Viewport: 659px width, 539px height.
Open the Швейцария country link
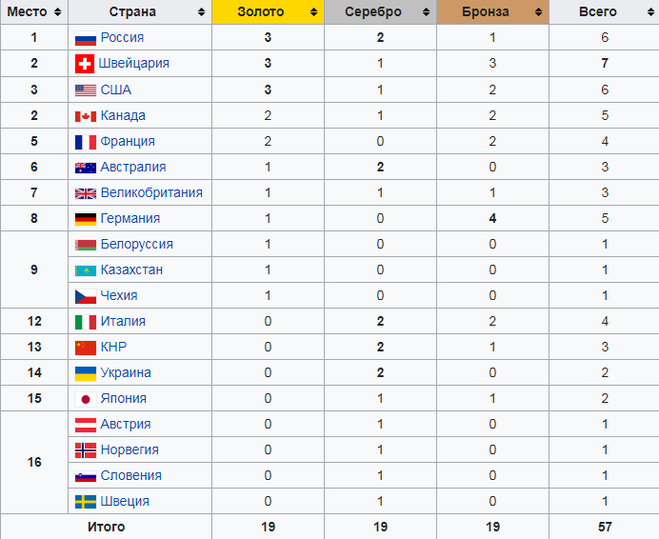coord(135,64)
